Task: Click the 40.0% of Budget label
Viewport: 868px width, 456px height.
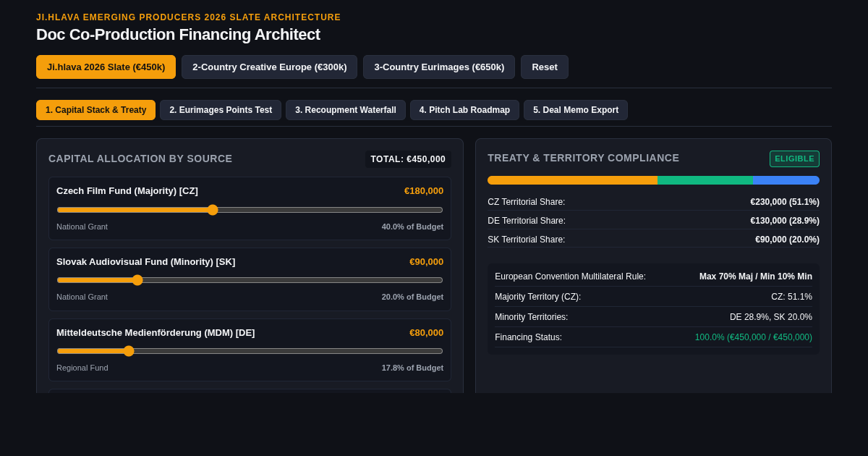Action: pos(412,227)
